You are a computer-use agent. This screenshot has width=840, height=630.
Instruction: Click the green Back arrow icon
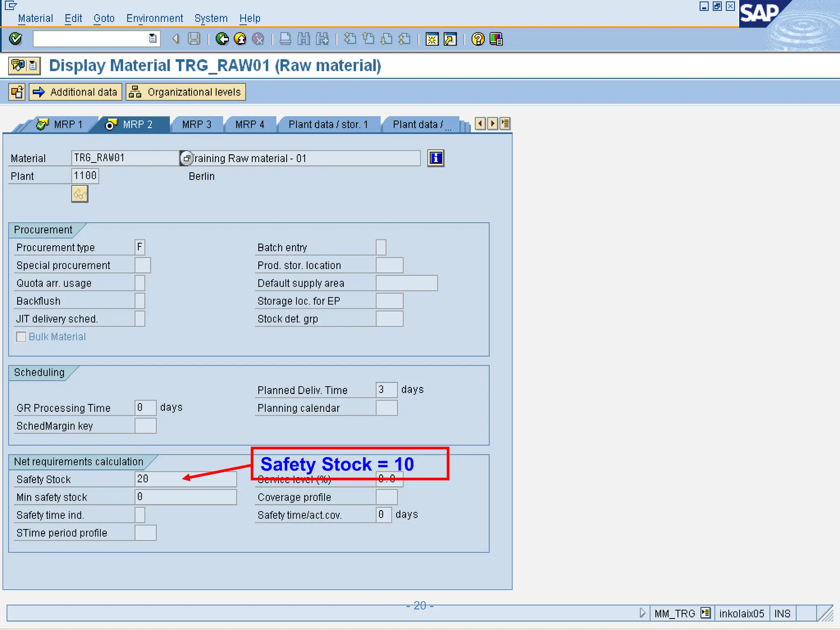222,39
